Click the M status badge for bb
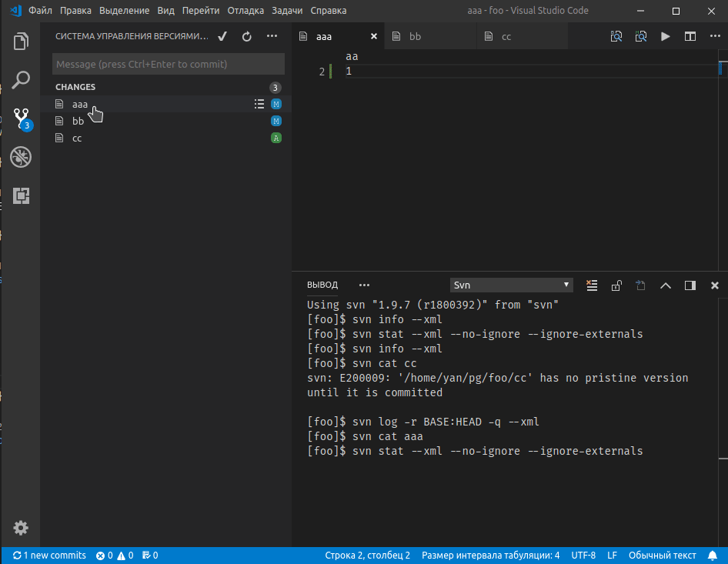Image resolution: width=728 pixels, height=564 pixels. pos(276,121)
